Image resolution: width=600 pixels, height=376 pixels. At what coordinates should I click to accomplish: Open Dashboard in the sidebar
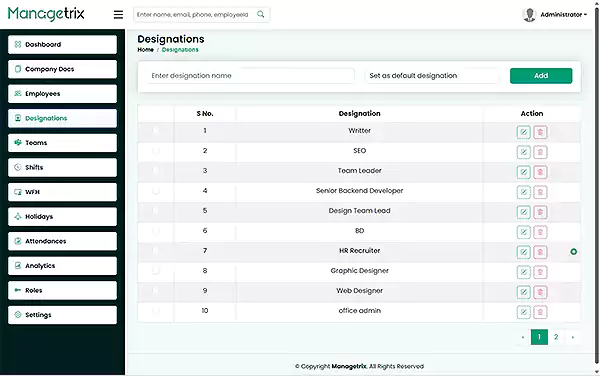pos(62,44)
